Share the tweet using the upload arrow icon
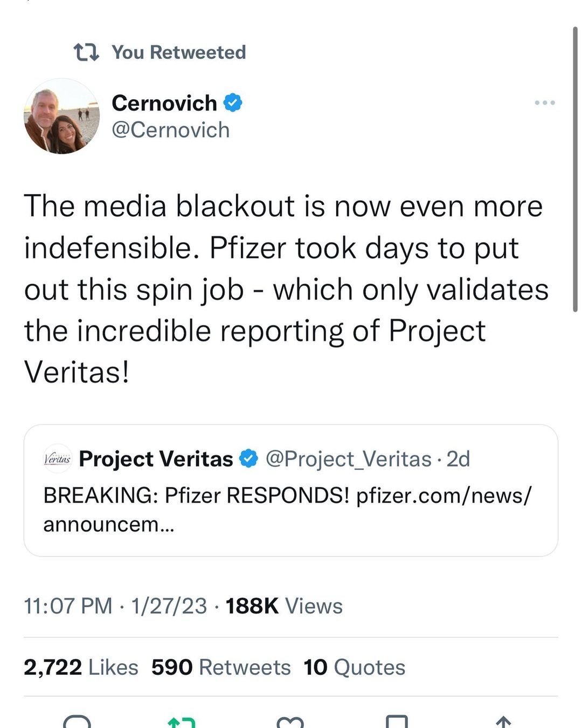 (x=503, y=722)
